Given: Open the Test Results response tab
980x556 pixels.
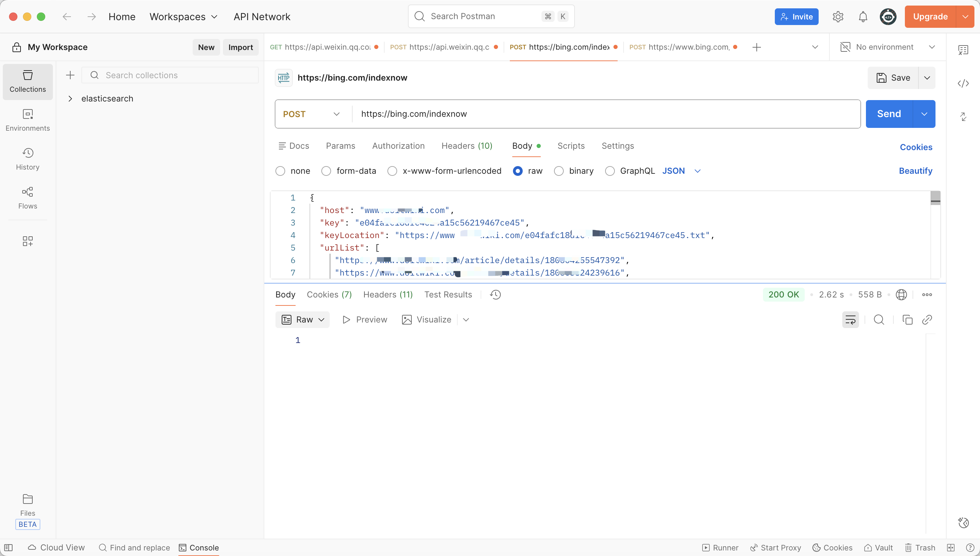Looking at the screenshot, I should click(448, 294).
